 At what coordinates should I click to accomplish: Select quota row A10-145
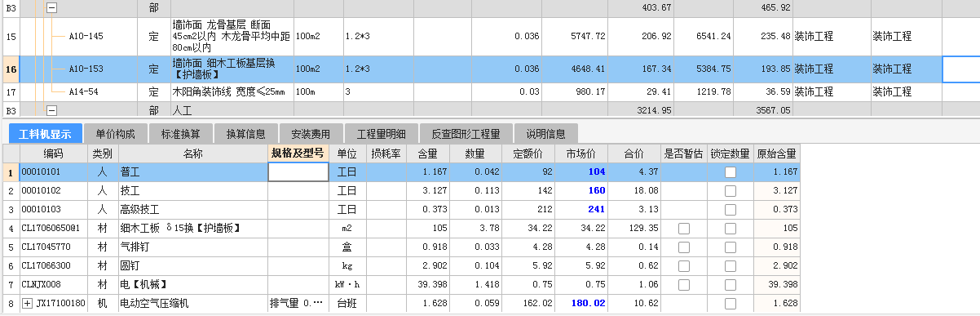click(86, 37)
